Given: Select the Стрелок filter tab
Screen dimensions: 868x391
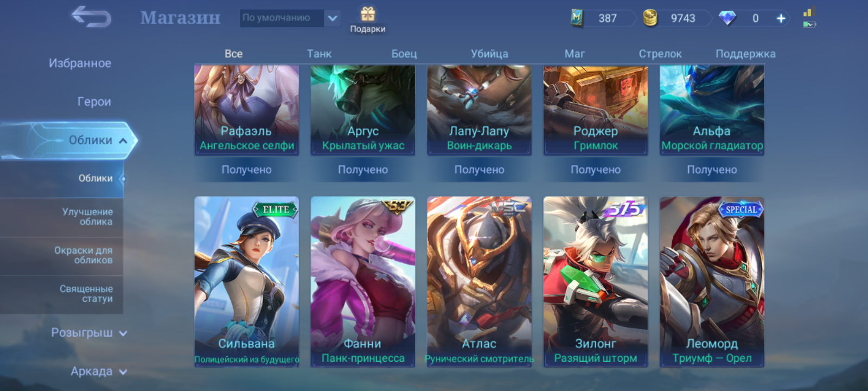Looking at the screenshot, I should 660,54.
